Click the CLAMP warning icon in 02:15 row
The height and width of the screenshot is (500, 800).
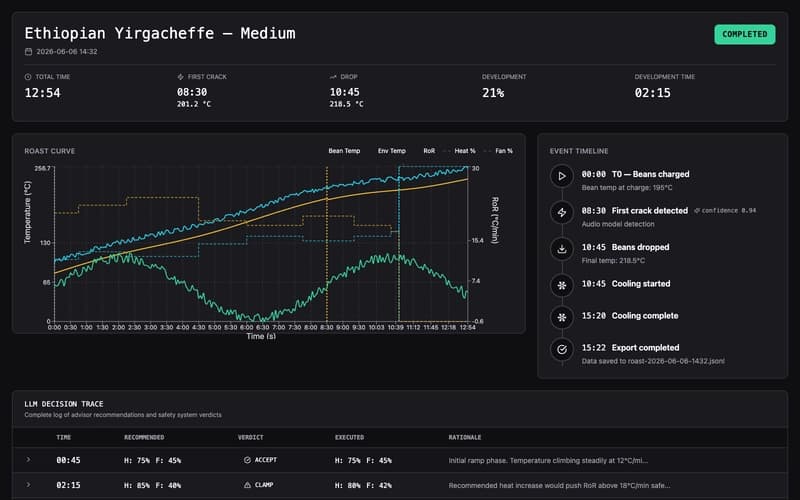click(247, 485)
